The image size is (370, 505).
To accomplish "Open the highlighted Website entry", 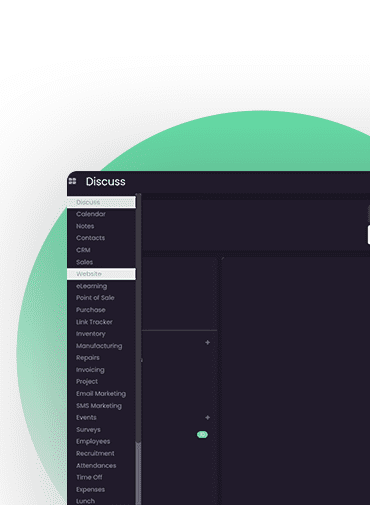I will (101, 274).
